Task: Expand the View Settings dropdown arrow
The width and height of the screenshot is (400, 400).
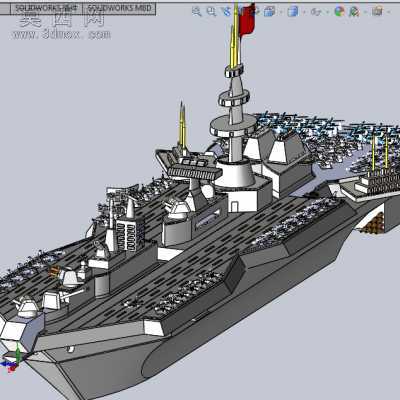Action: (388, 12)
